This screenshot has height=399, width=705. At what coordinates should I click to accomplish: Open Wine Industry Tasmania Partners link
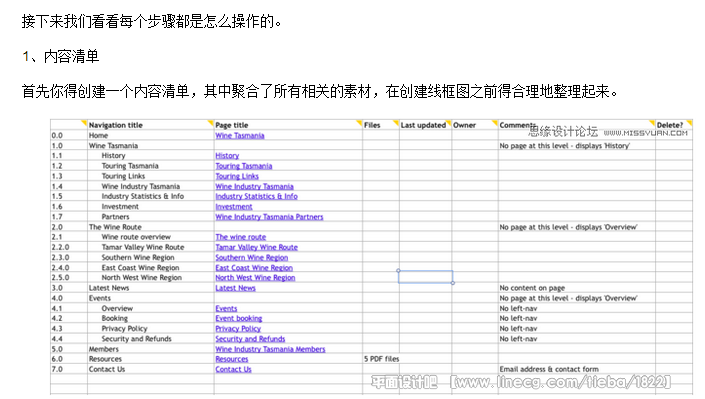(269, 217)
